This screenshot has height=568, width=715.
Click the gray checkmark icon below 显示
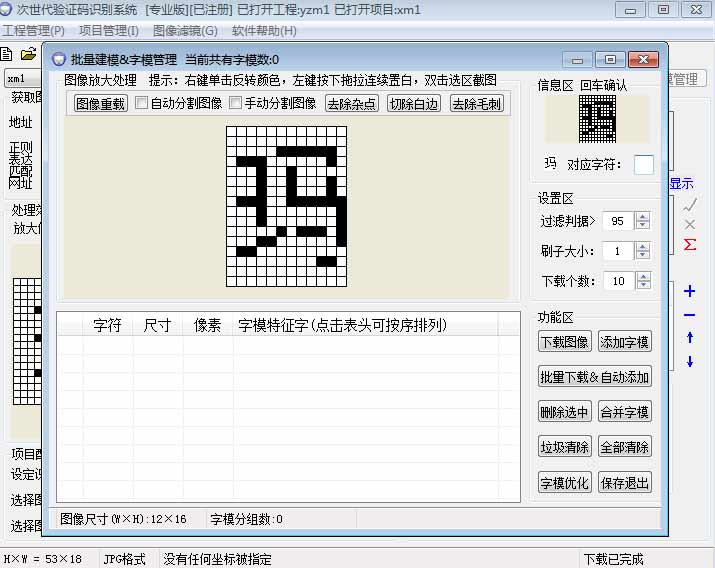(689, 204)
